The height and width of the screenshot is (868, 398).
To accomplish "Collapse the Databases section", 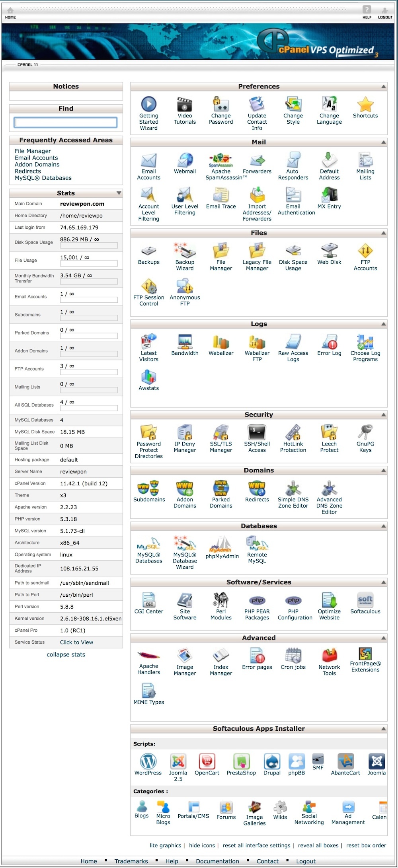I will 384,526.
